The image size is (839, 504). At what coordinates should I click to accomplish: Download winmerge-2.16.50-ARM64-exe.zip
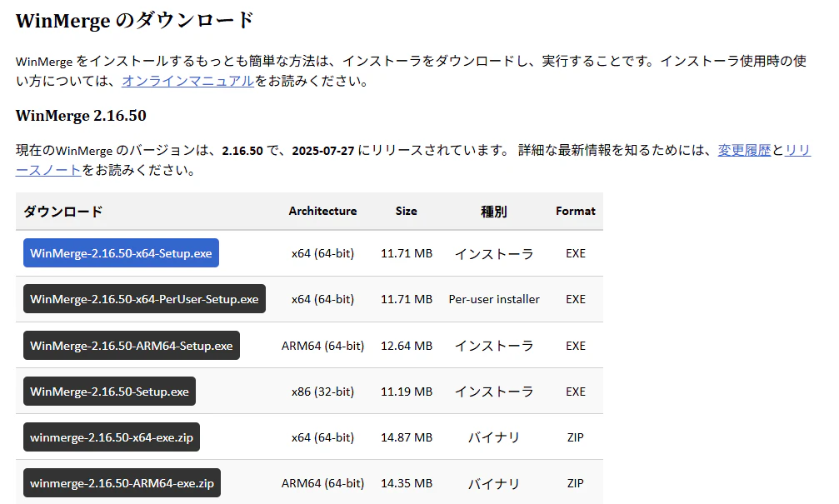point(122,483)
